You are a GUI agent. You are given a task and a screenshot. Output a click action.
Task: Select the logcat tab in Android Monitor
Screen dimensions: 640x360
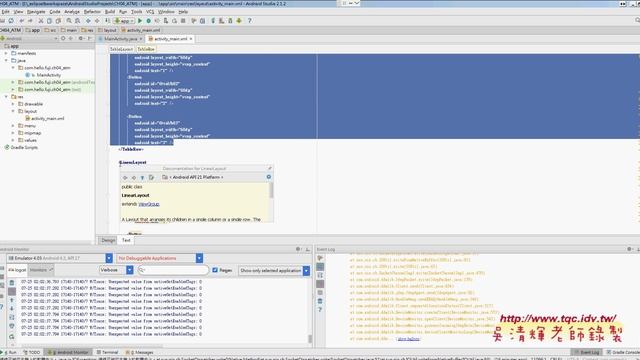click(x=17, y=270)
